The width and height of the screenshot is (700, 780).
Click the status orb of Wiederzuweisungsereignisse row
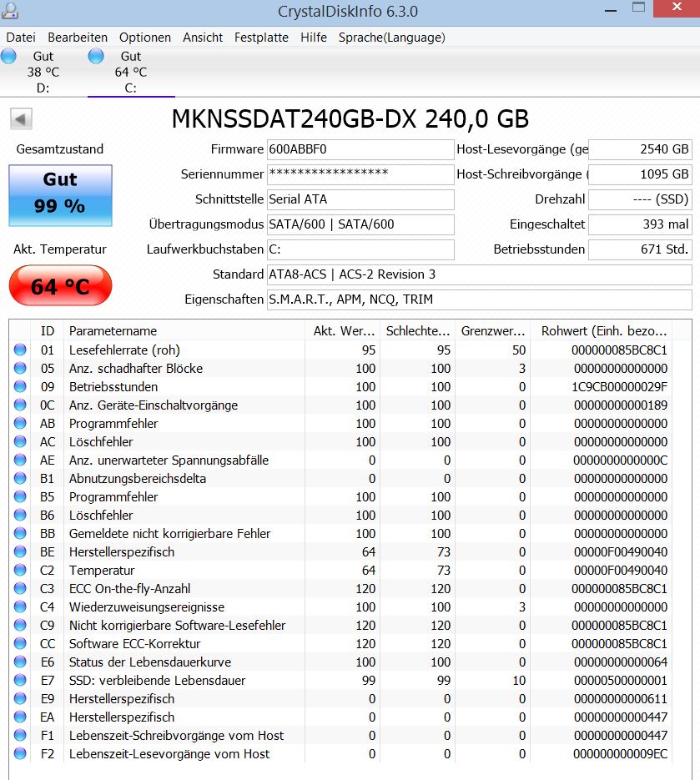point(20,606)
